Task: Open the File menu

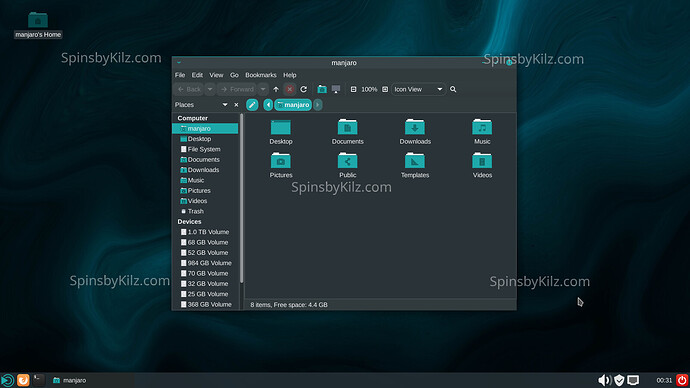Action: pyautogui.click(x=180, y=75)
